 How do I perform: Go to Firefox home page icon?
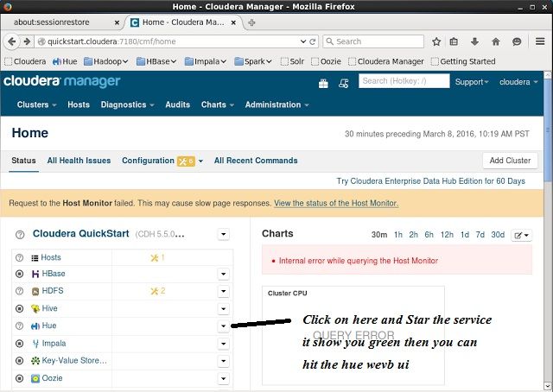coord(495,41)
